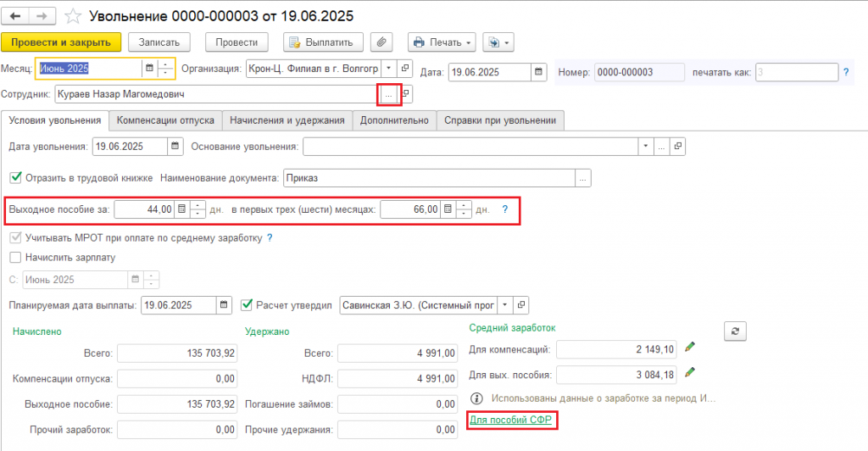The width and height of the screenshot is (868, 451).
Task: Click the back arrow navigation button
Action: click(x=15, y=16)
